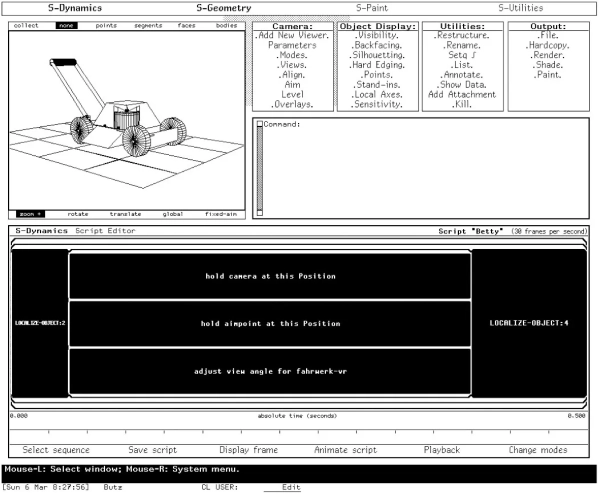Screen dimensions: 600x494
Task: Click Add New Viewer in Camera menu
Action: [x=292, y=35]
